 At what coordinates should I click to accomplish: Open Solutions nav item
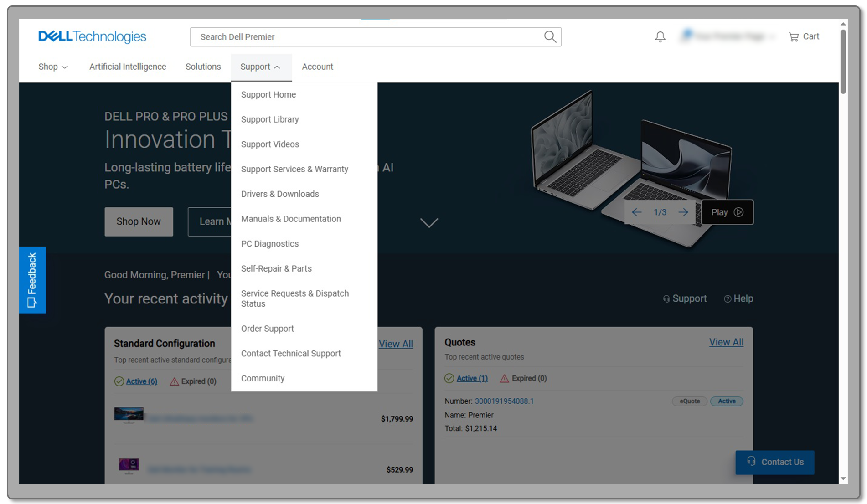(203, 67)
